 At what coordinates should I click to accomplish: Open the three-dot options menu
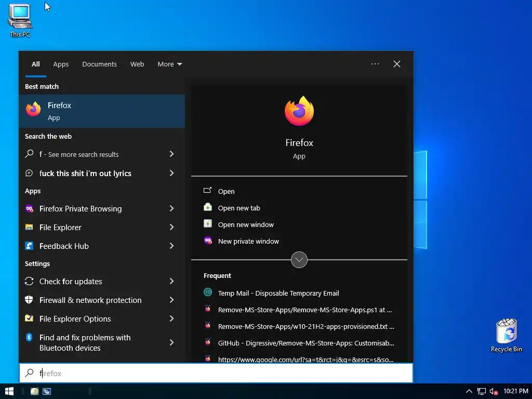(x=375, y=64)
